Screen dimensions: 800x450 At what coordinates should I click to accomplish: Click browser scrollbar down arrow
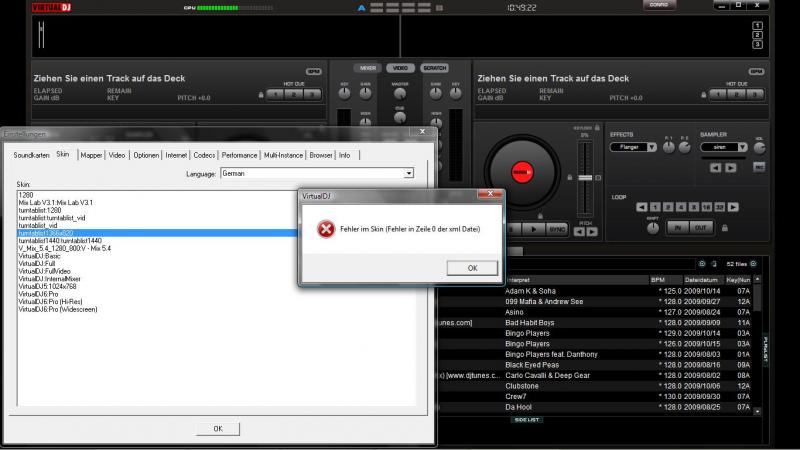pyautogui.click(x=757, y=411)
